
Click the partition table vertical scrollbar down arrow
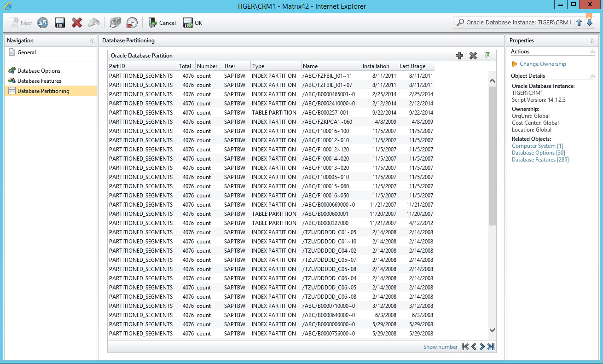click(x=492, y=330)
